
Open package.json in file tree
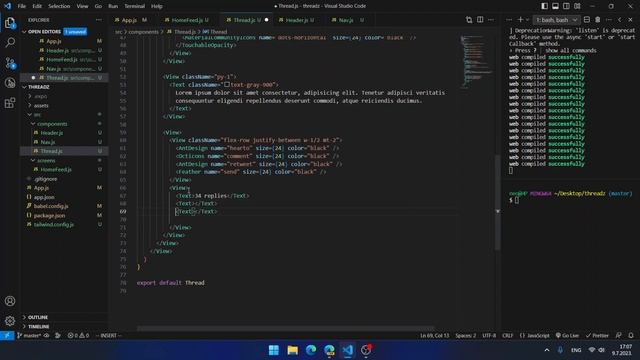(49, 216)
